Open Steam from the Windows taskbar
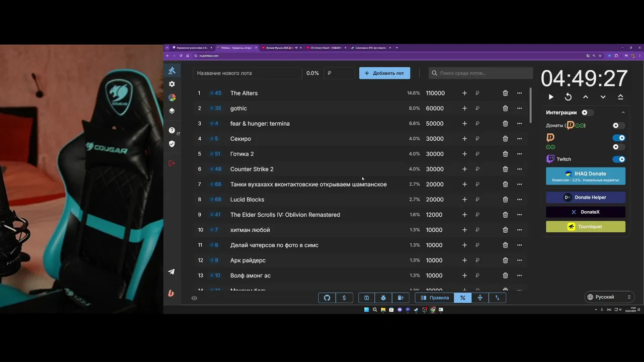Image resolution: width=644 pixels, height=362 pixels. click(416, 310)
